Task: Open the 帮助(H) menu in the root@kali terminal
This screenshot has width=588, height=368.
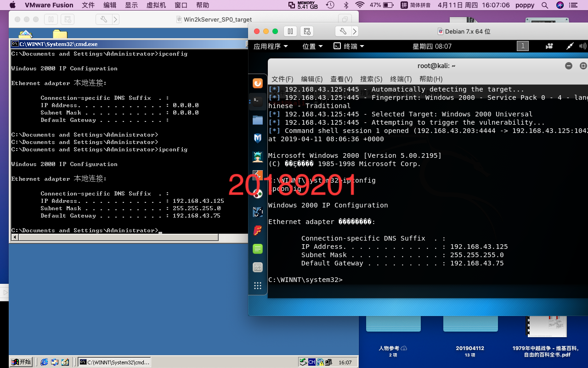Action: pos(431,79)
